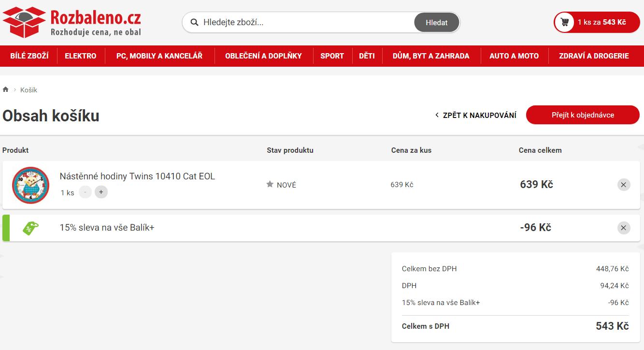The height and width of the screenshot is (350, 644).
Task: Remove the 15% Balík+ discount
Action: pyautogui.click(x=623, y=228)
